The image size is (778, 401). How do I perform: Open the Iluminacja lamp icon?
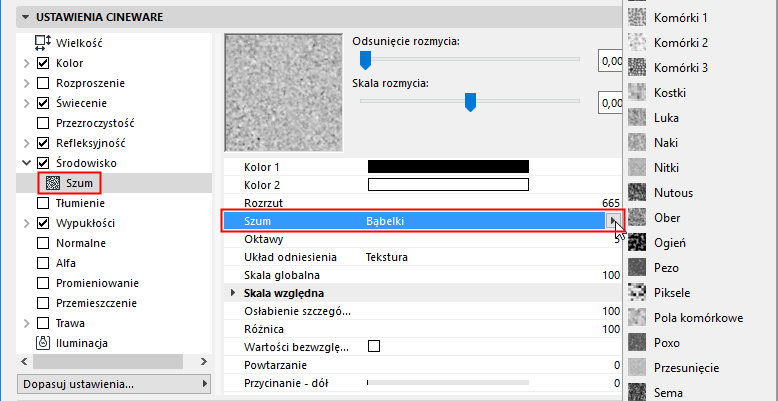click(x=43, y=343)
